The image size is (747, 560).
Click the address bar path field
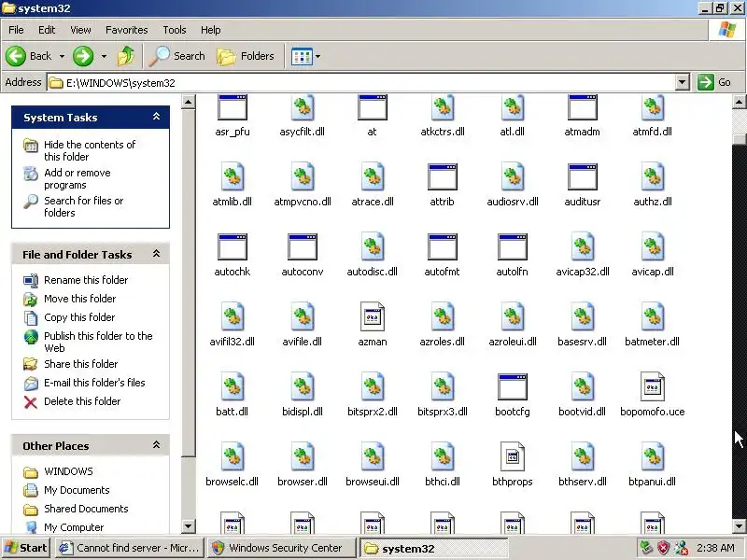[361, 82]
